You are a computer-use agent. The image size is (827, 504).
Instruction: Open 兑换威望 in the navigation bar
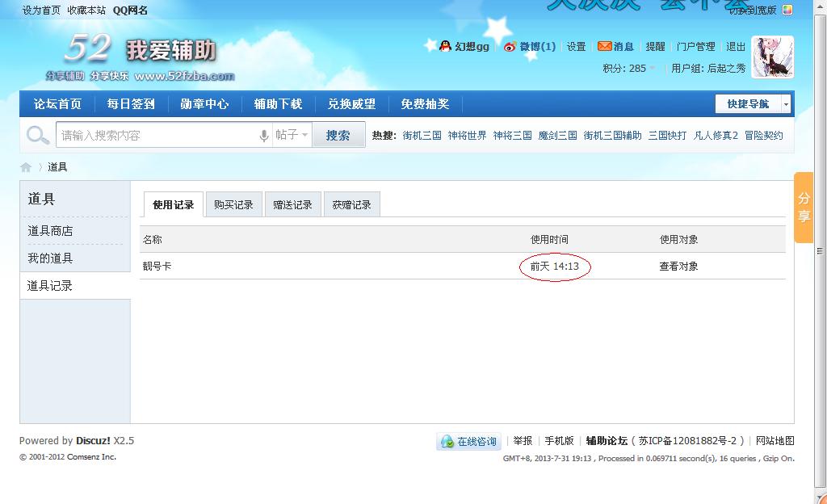(x=351, y=104)
